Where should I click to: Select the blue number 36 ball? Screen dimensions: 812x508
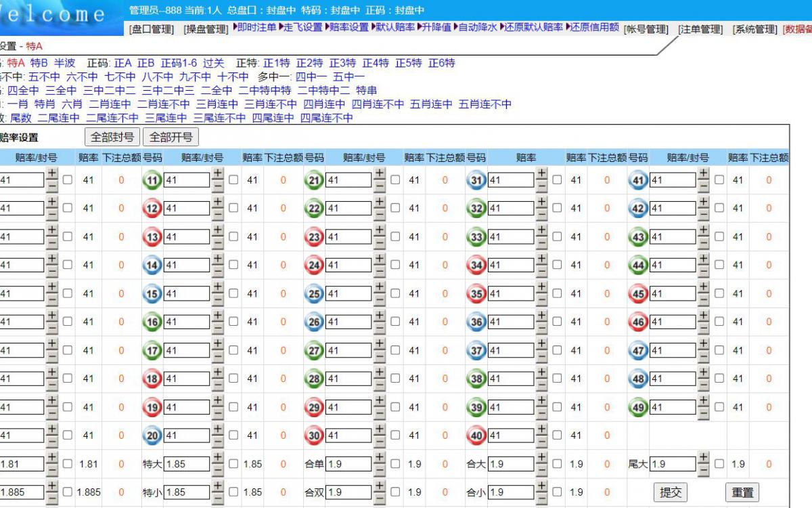(x=477, y=322)
